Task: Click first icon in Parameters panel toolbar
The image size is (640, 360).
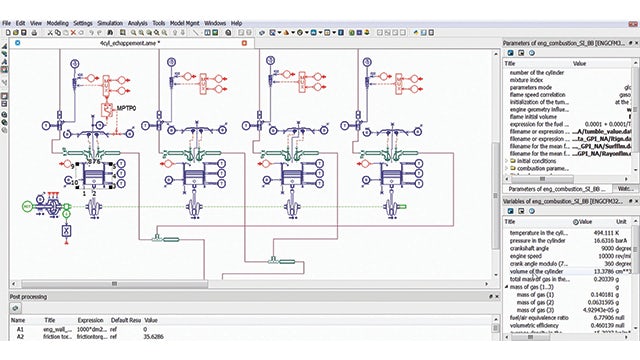Action: (x=510, y=53)
